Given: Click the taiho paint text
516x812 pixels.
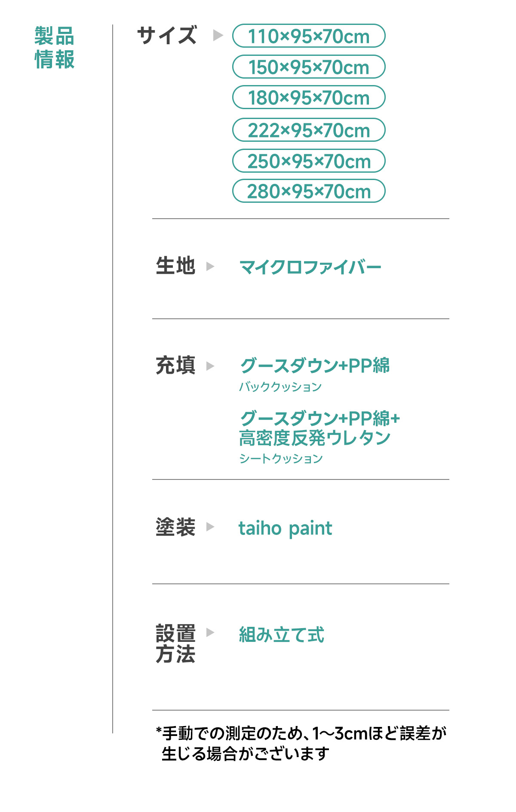Looking at the screenshot, I should pyautogui.click(x=285, y=528).
